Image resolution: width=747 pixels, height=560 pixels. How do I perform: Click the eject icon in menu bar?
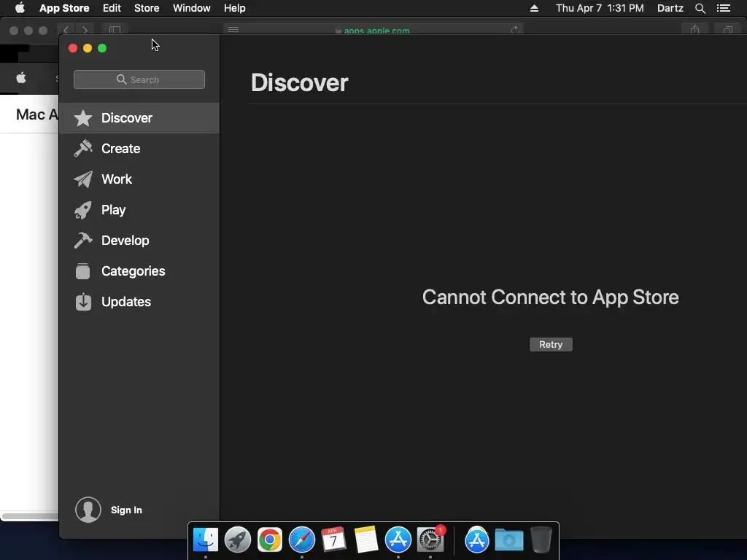(x=534, y=8)
